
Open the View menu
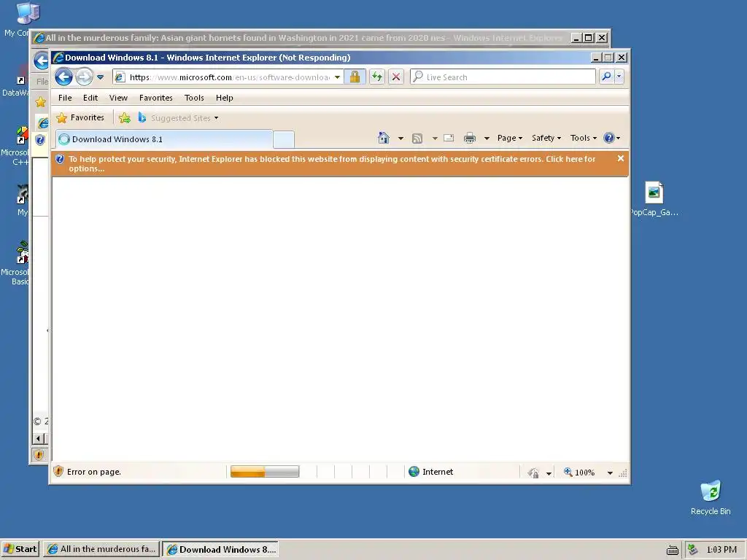point(118,98)
